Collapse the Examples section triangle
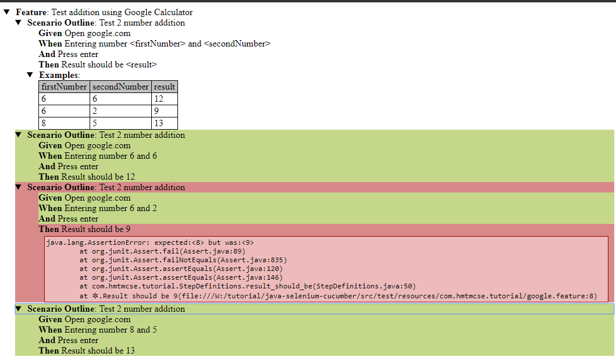Viewport: 616px width, 364px height. pyautogui.click(x=30, y=74)
